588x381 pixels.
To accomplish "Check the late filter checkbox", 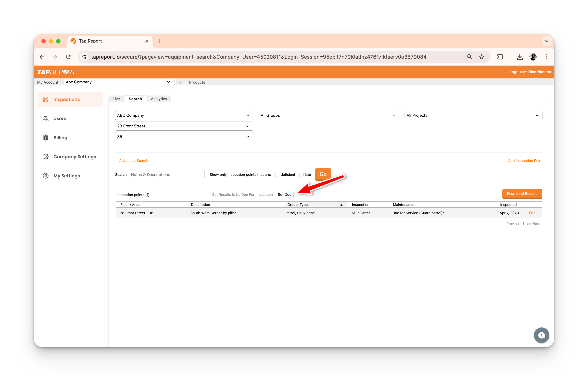I will tap(301, 175).
